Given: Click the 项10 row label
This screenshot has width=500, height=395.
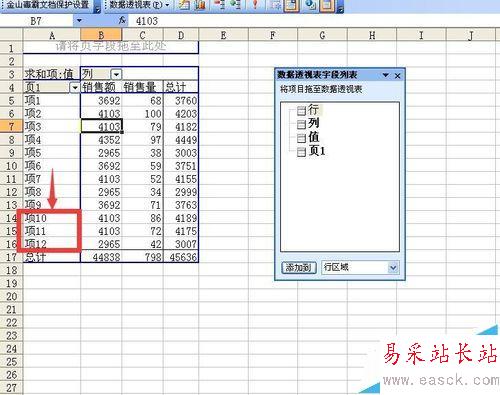Looking at the screenshot, I should point(52,218).
